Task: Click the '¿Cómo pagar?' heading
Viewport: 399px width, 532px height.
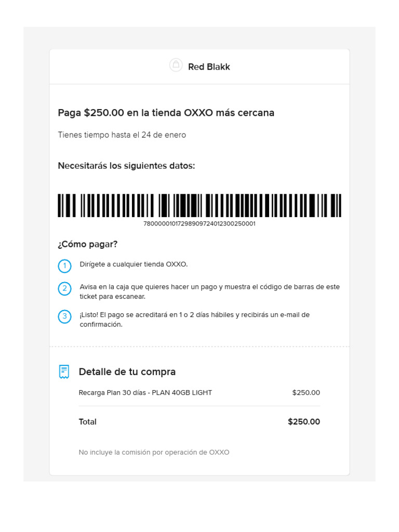Action: [x=87, y=244]
